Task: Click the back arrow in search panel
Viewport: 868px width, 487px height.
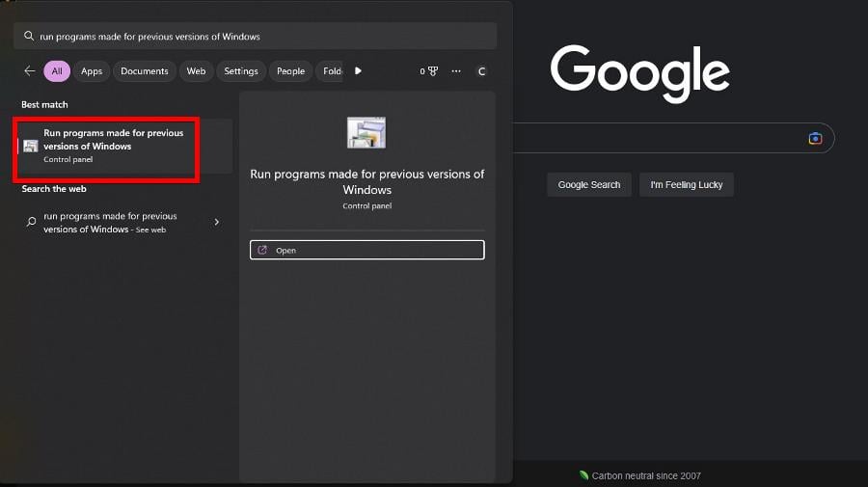Action: 29,70
